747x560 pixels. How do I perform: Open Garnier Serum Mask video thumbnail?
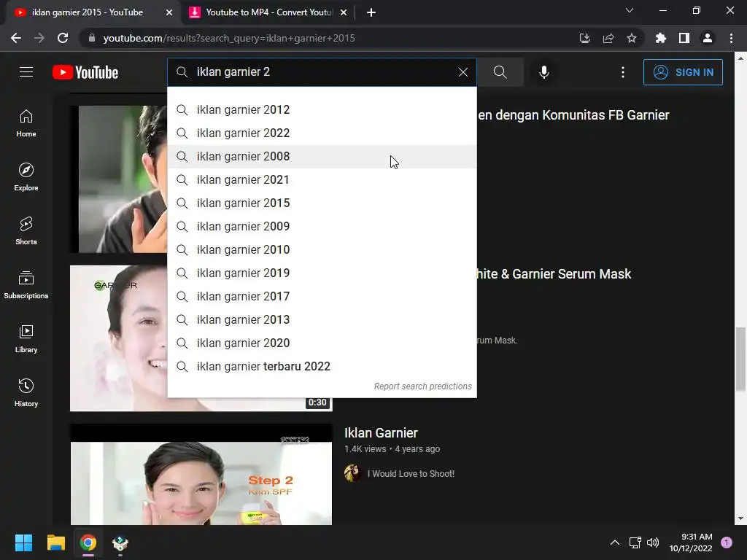(x=119, y=338)
